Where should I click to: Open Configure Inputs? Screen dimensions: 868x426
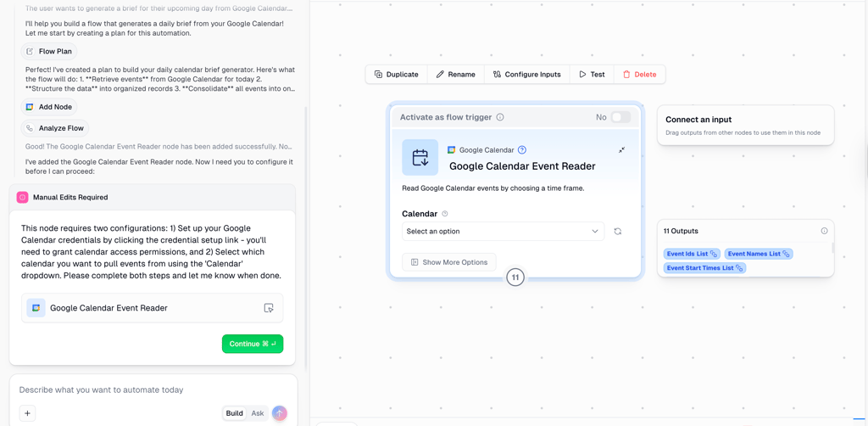point(527,74)
